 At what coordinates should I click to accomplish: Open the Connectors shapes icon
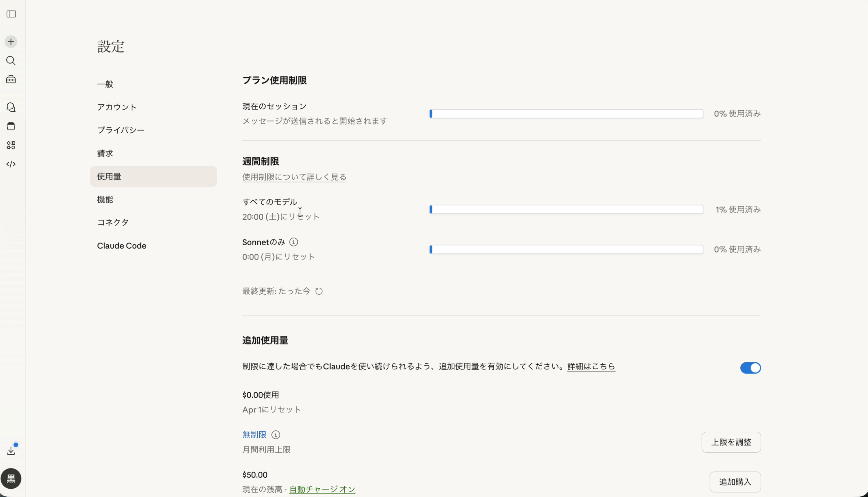(x=11, y=145)
